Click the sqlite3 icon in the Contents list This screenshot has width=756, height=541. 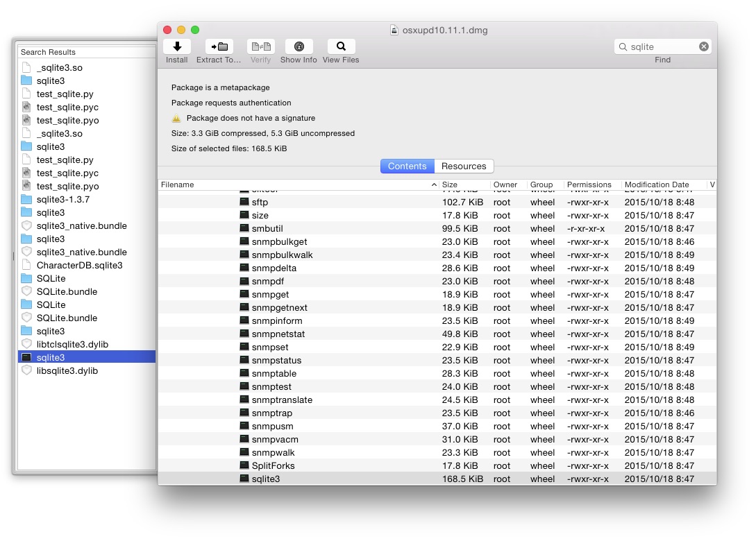pyautogui.click(x=244, y=479)
